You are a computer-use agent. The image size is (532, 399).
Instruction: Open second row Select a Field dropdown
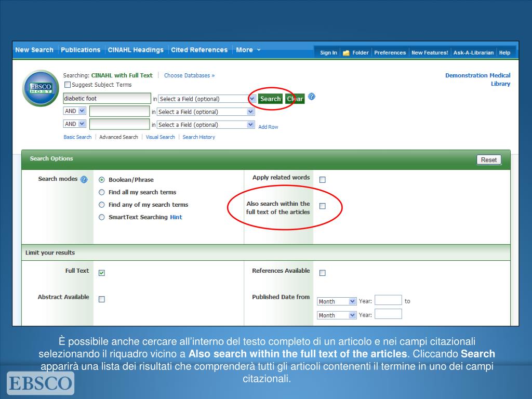206,112
